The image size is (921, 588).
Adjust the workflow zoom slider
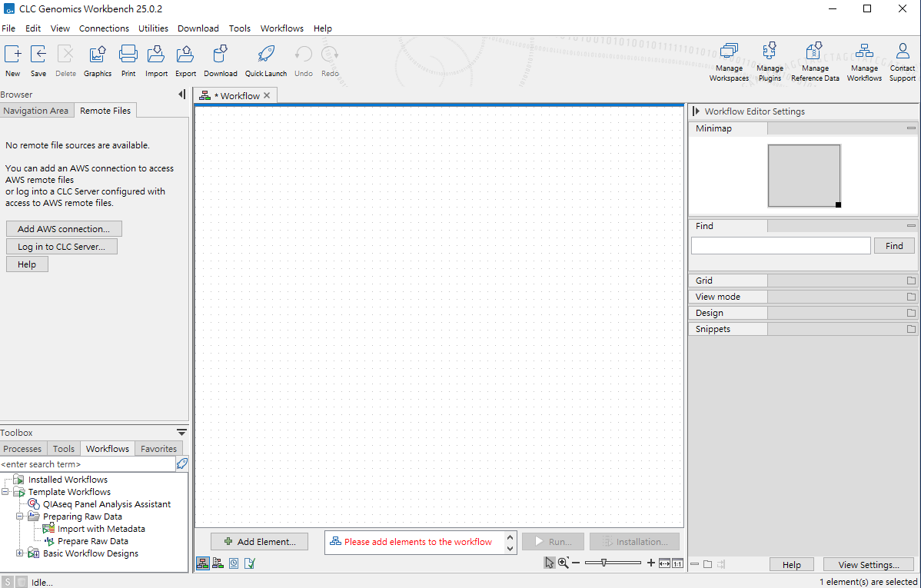click(x=603, y=563)
